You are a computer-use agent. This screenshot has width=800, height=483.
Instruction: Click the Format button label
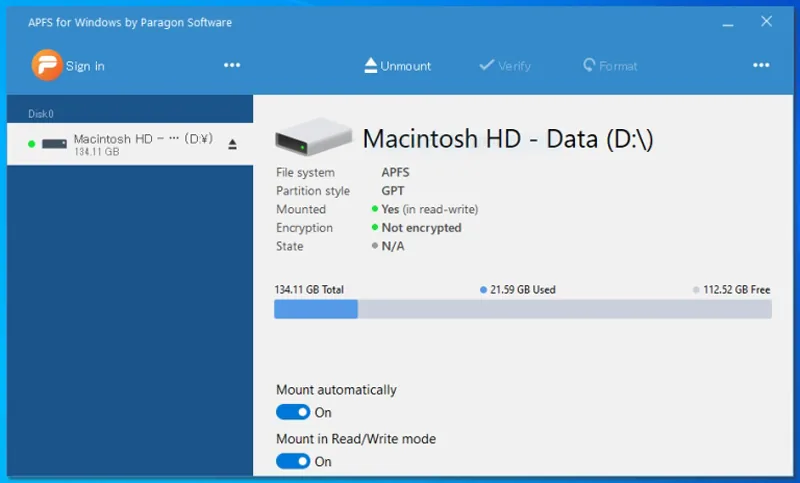(618, 66)
